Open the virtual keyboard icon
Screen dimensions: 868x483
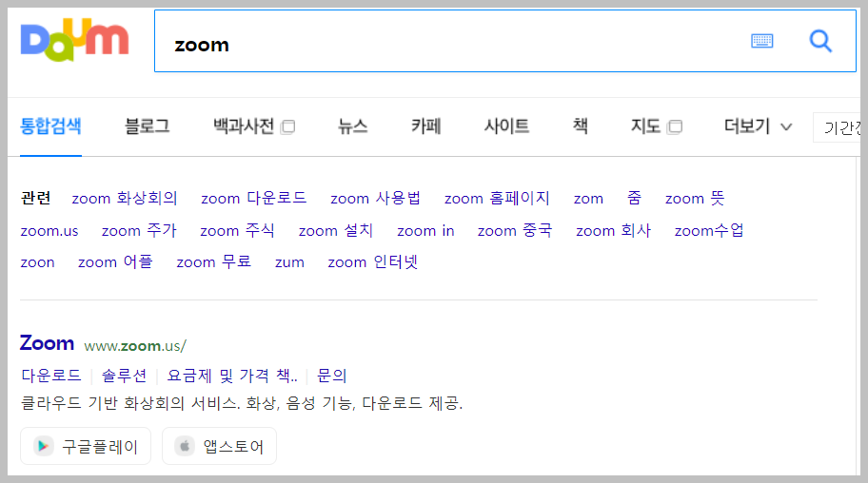[x=761, y=41]
